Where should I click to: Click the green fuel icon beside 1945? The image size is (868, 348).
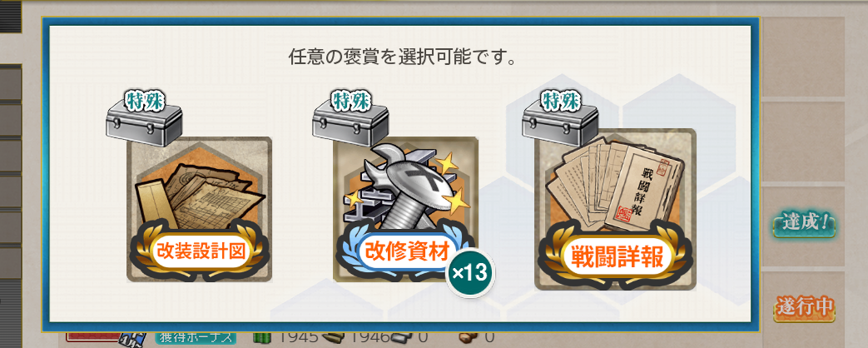click(260, 336)
